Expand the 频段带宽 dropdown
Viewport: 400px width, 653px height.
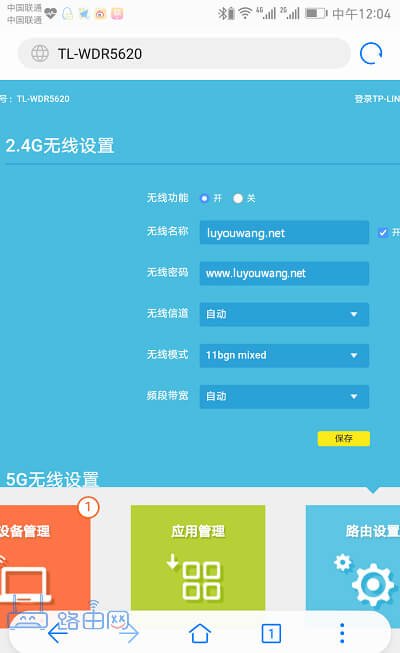pos(284,396)
